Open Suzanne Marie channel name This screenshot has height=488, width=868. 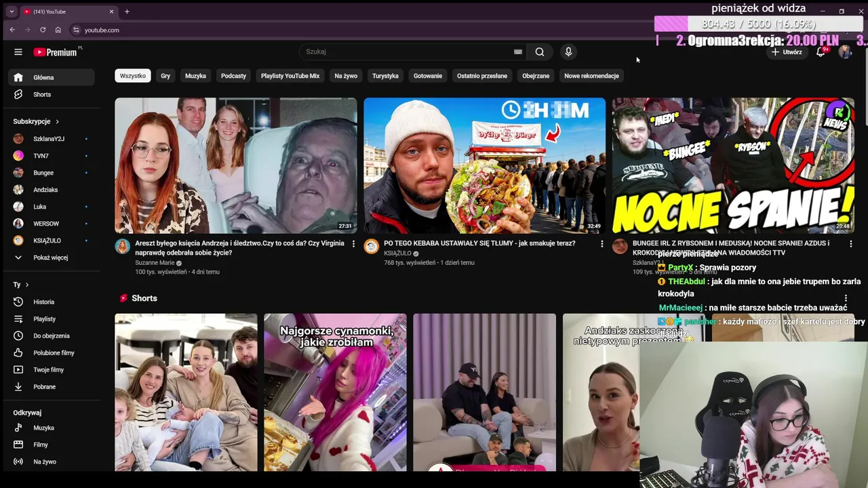[x=155, y=263]
